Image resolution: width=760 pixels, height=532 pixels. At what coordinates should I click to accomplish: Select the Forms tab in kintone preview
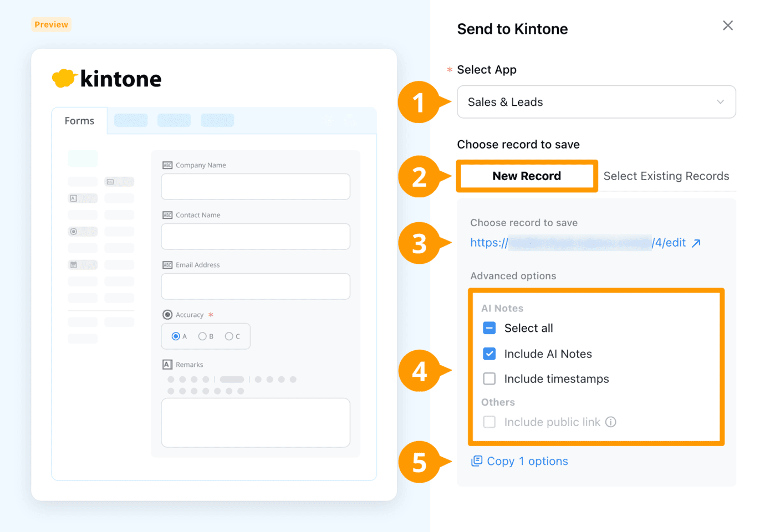tap(79, 121)
